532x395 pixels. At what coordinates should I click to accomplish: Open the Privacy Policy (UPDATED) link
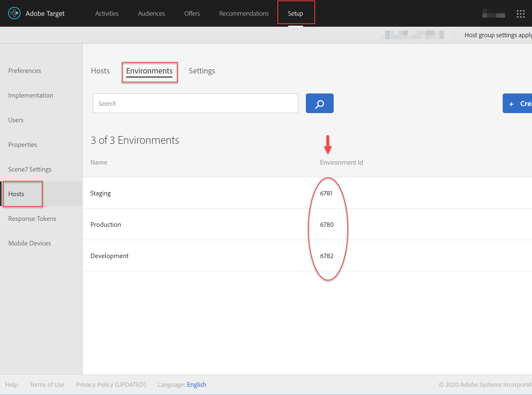(x=111, y=384)
